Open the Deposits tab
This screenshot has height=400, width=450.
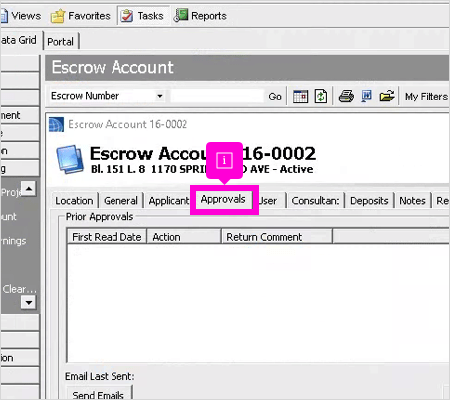tap(369, 201)
